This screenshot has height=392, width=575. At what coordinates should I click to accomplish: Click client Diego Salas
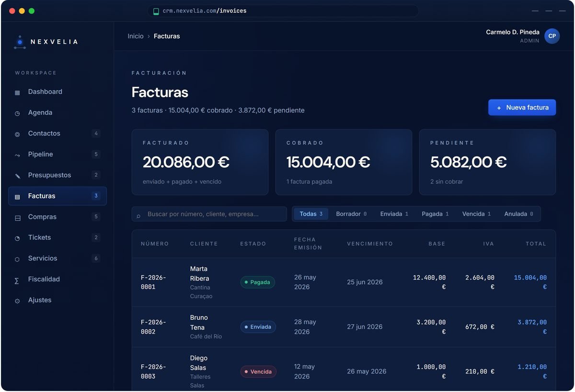click(199, 363)
